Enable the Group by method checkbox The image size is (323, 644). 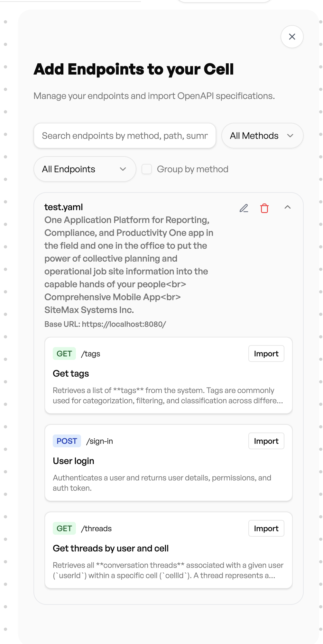(x=147, y=169)
